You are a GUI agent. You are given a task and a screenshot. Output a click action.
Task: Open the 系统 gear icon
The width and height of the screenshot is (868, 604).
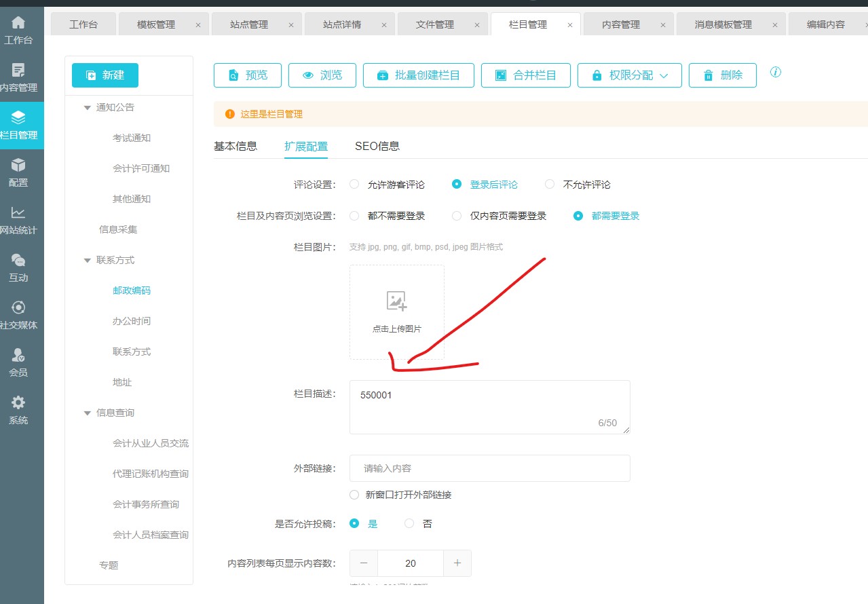(x=18, y=403)
